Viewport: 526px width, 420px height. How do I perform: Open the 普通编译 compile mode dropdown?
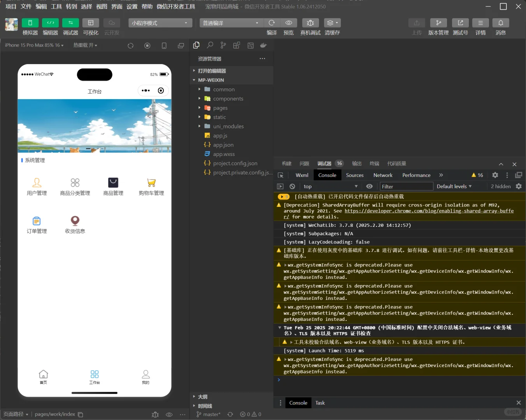[x=231, y=23]
